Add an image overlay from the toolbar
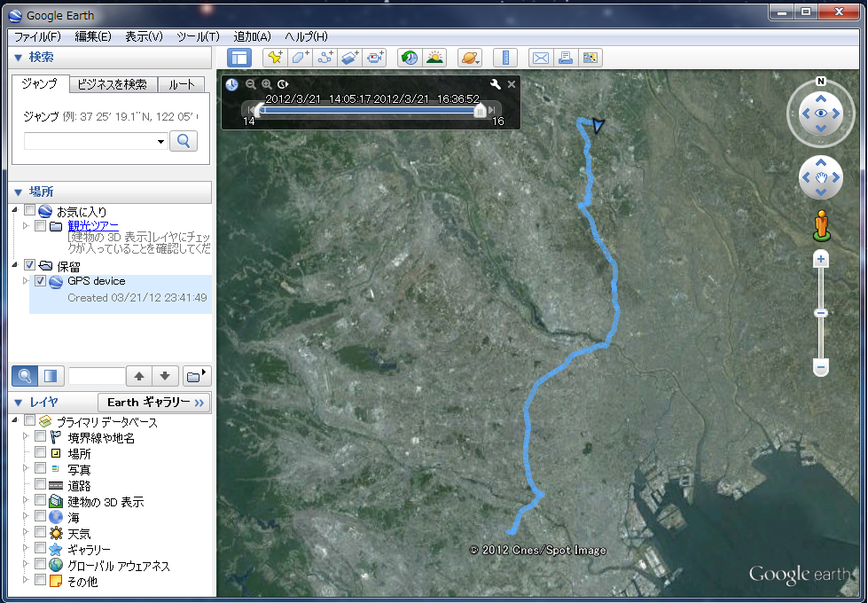 click(x=349, y=58)
